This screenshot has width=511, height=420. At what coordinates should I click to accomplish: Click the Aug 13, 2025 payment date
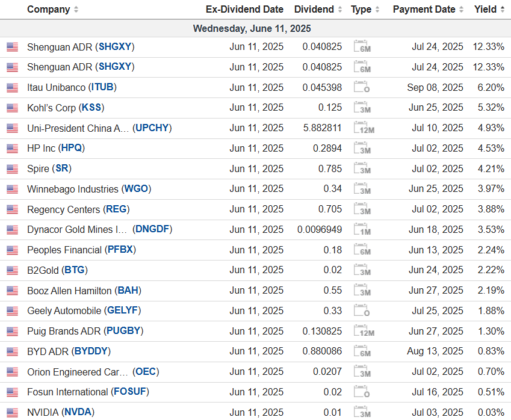tap(435, 351)
